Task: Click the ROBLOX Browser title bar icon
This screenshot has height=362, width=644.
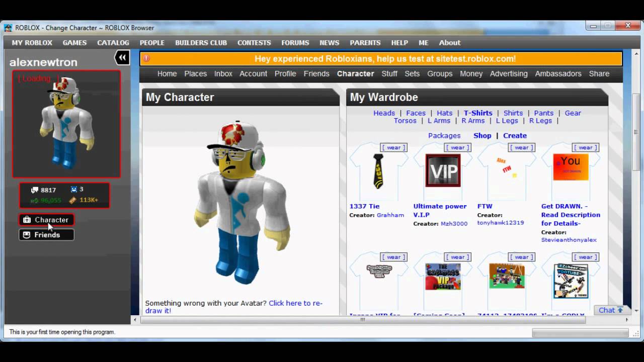Action: (8, 28)
